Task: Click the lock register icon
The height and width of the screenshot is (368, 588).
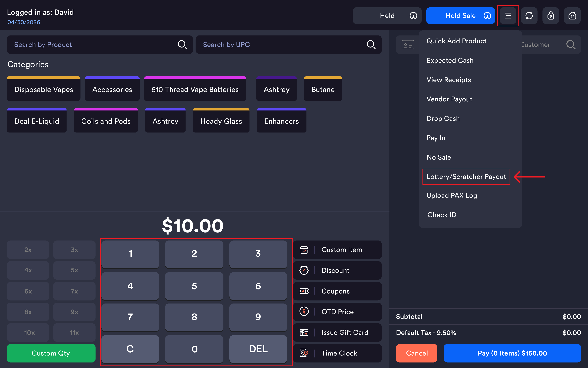Action: 551,16
